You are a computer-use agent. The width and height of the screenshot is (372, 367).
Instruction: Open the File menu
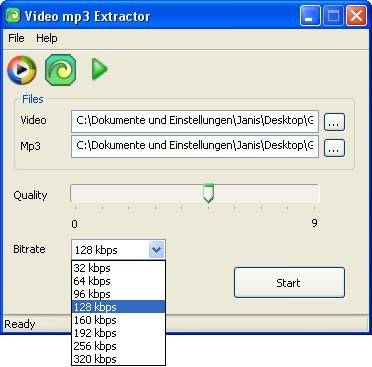click(16, 38)
